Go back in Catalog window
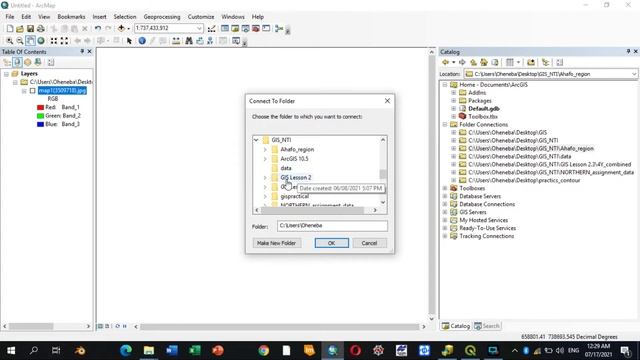 [445, 62]
